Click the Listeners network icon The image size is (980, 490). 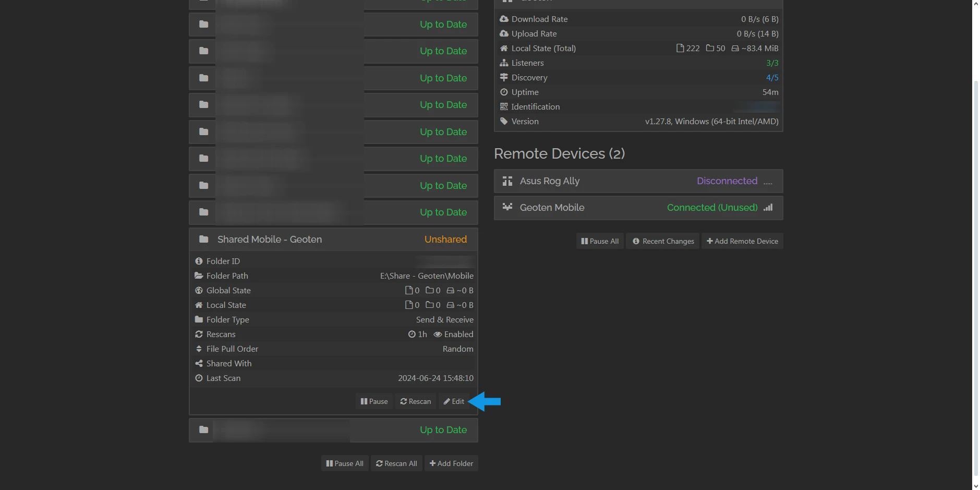click(x=504, y=63)
